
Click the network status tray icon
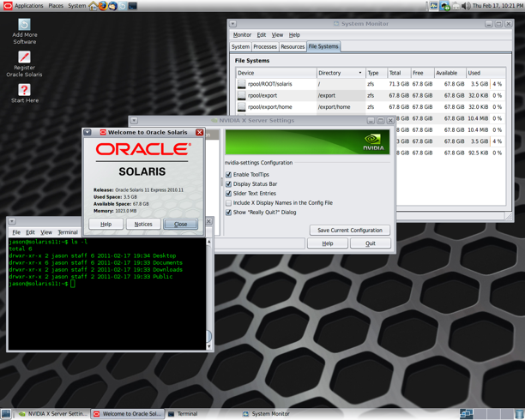click(x=444, y=6)
